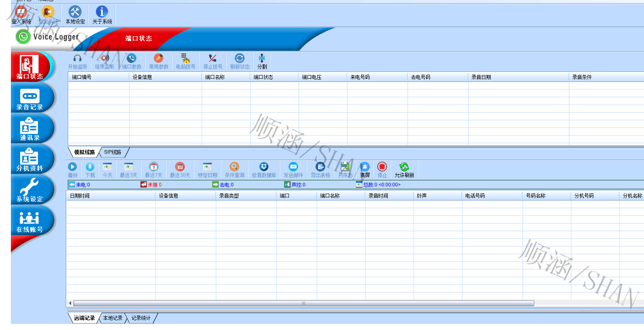Filter records by 最近7天
Image resolution: width=644 pixels, height=330 pixels.
coord(154,170)
